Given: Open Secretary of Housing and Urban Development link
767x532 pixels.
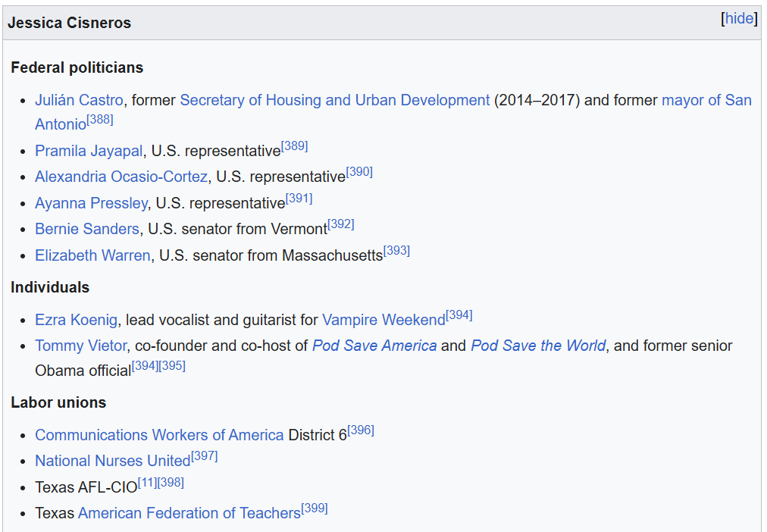Looking at the screenshot, I should [334, 100].
